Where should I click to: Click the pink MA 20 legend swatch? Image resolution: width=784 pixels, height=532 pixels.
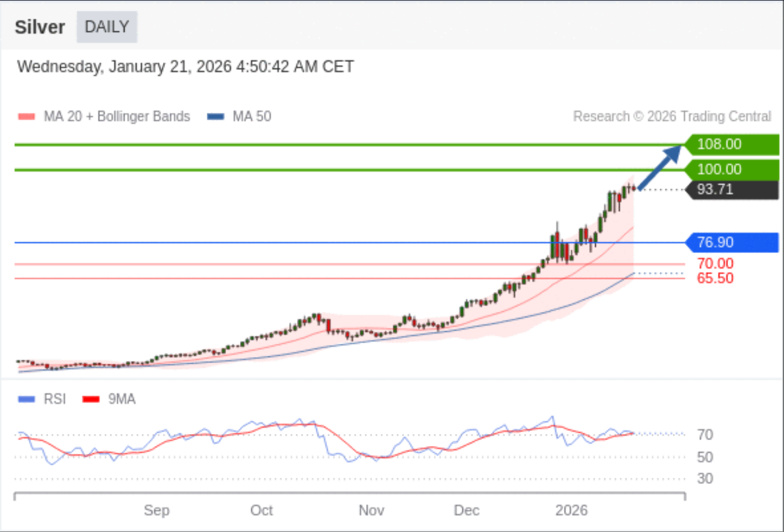27,117
